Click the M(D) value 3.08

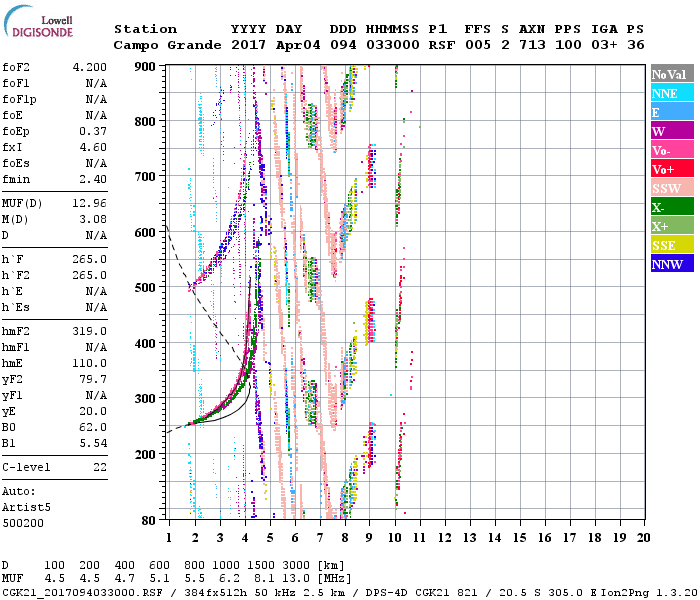[93, 219]
